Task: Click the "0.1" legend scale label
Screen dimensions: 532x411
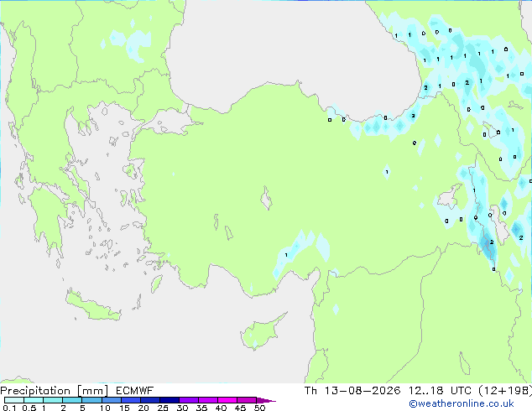Action: pyautogui.click(x=9, y=408)
